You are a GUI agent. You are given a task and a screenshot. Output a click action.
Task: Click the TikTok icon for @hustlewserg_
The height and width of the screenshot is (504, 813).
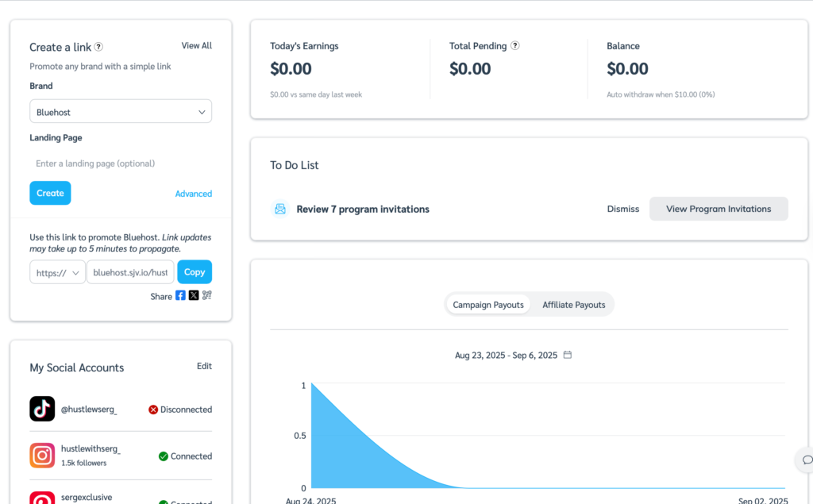[x=42, y=409]
